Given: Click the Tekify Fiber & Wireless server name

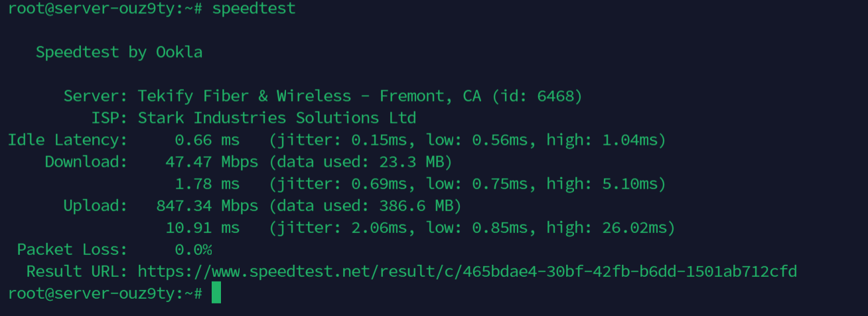Looking at the screenshot, I should click(244, 96).
